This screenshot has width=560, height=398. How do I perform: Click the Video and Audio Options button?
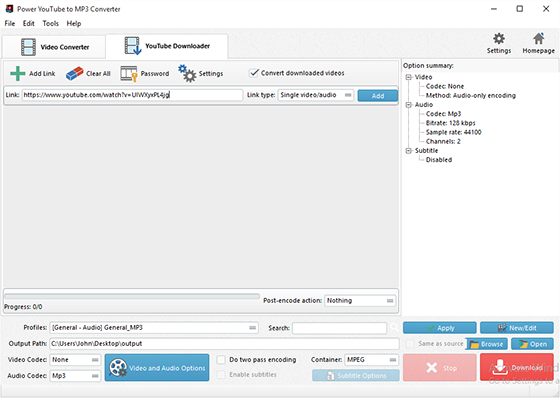(157, 367)
